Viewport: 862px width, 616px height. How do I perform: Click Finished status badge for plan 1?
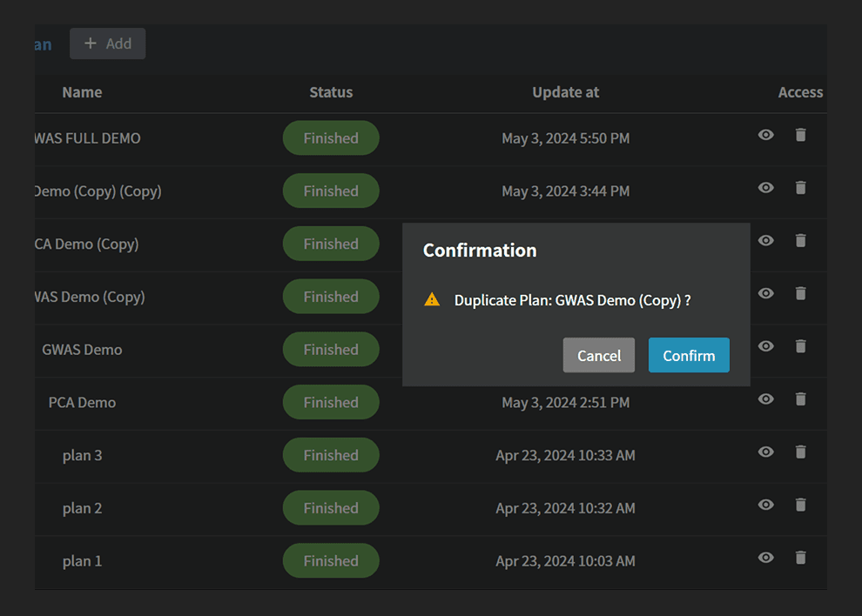coord(331,561)
